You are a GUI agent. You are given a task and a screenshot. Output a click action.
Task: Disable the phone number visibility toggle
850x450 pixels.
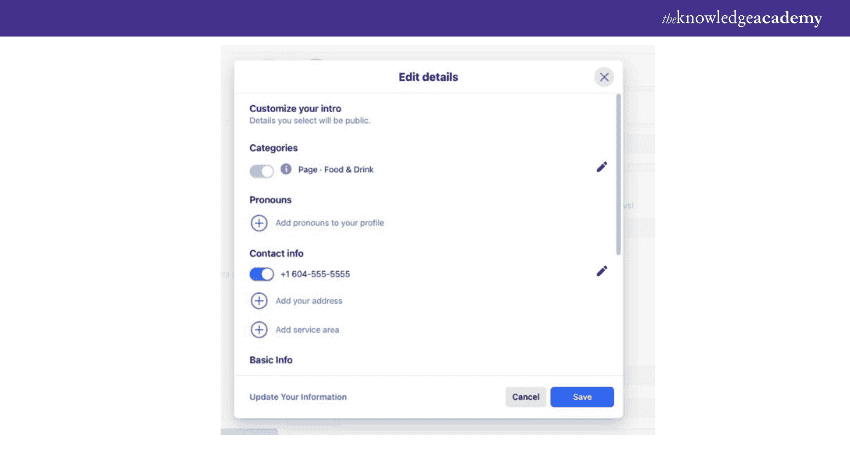[x=261, y=274]
